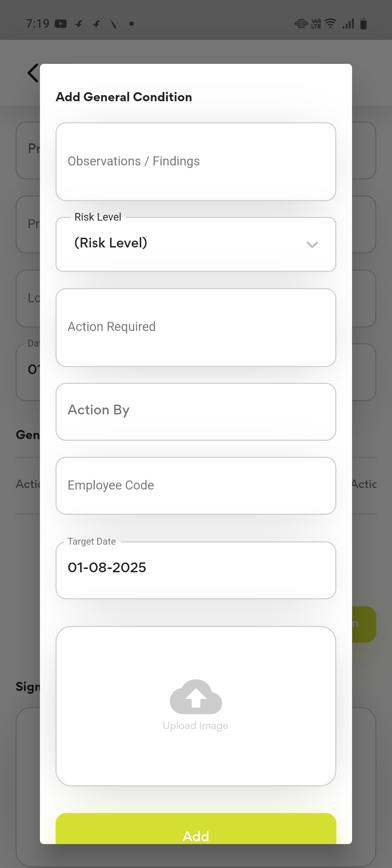392x868 pixels.
Task: Tap the cellular signal strength icon
Action: [348, 24]
